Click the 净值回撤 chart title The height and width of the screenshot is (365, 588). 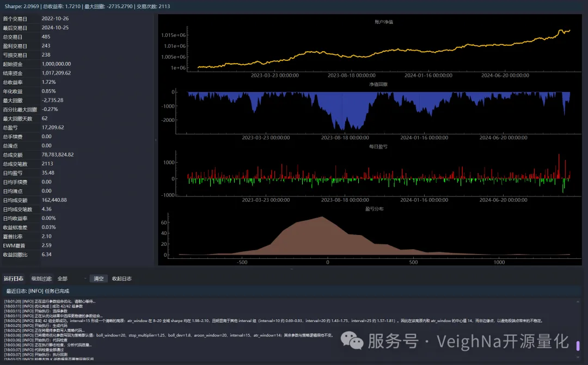[x=378, y=84]
